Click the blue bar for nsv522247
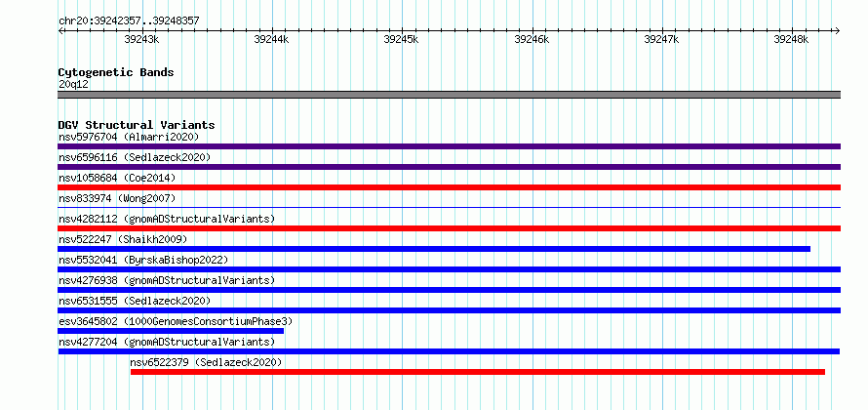 434,249
